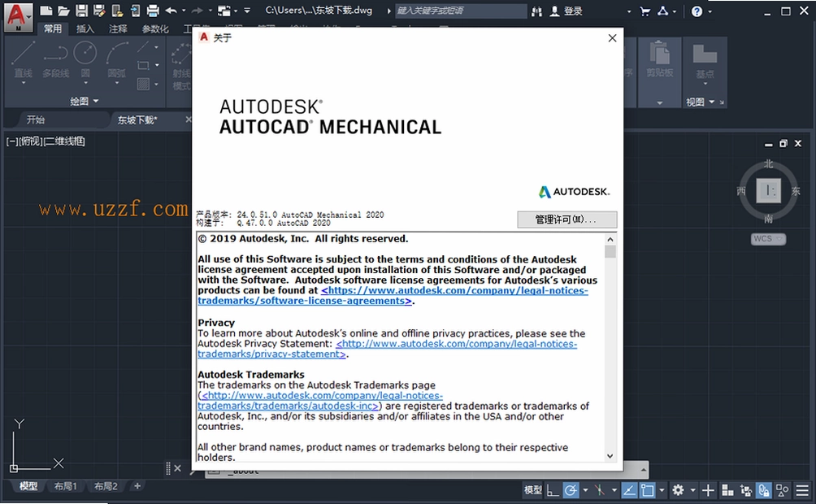Screen dimensions: 816x504
Task: Open status bar customization hamburger menu
Action: tap(802, 490)
